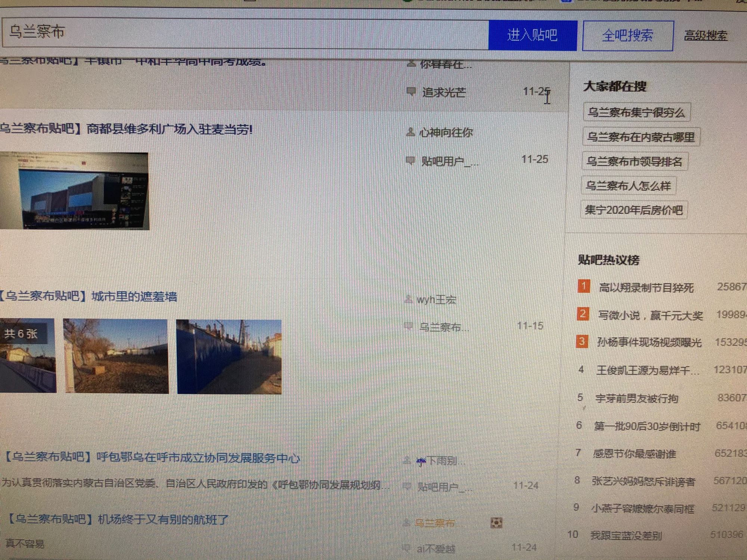Open the building thumbnail in the 麦当劳 post
Viewport: 747px width, 560px height.
[x=74, y=191]
